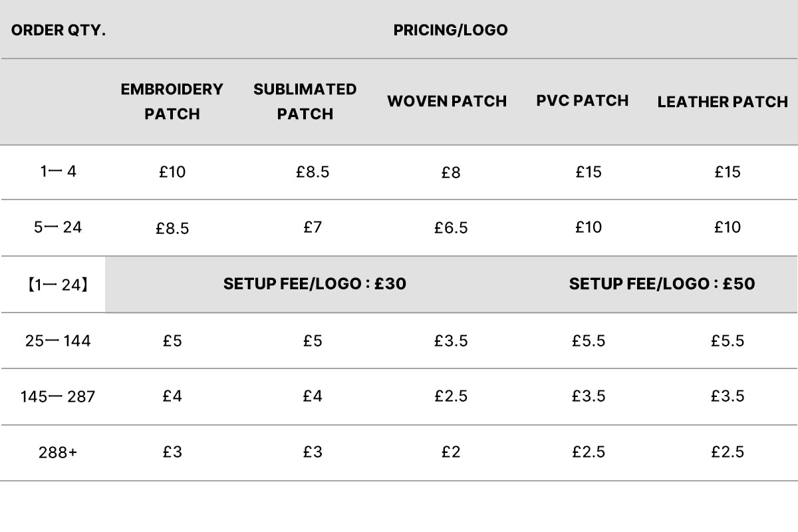Screen dimensions: 798x532
Task: Click the 288+ quantity row label
Action: click(x=58, y=452)
